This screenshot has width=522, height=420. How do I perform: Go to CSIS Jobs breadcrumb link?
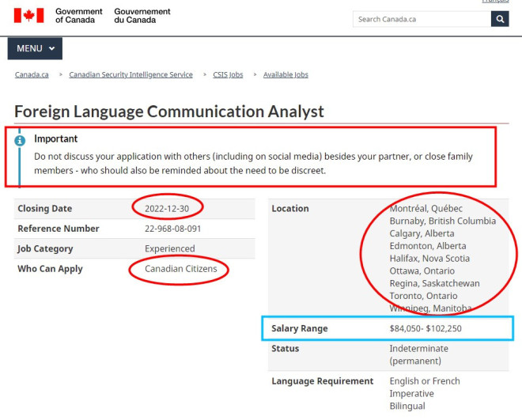228,74
